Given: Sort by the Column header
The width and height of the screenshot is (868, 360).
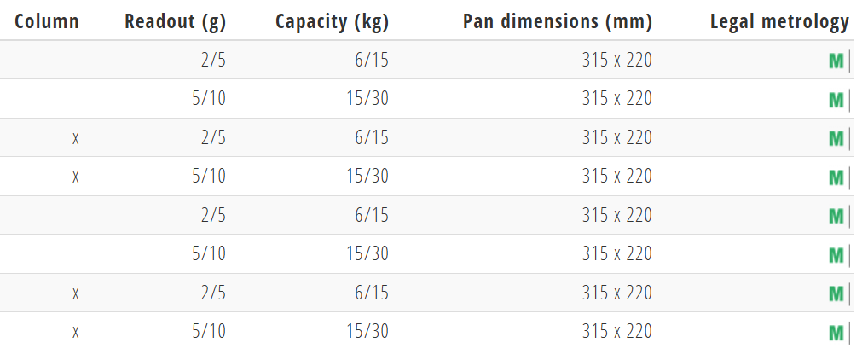Looking at the screenshot, I should (x=47, y=21).
